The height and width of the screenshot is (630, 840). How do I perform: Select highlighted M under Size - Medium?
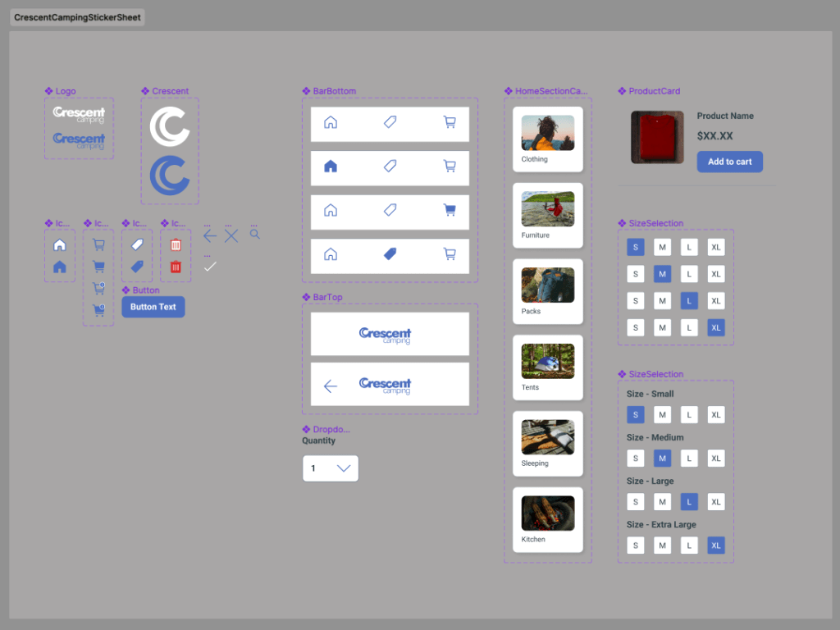coord(662,459)
